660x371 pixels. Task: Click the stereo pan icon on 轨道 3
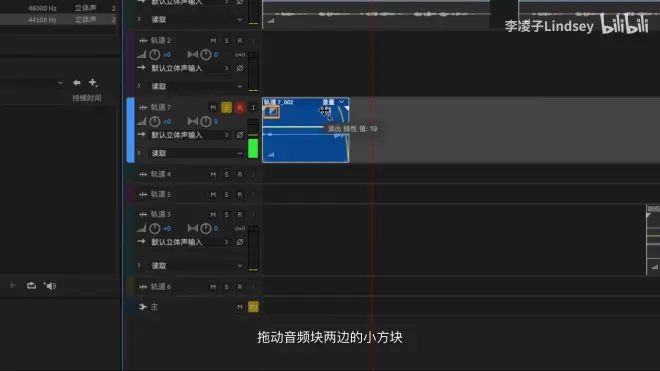(x=193, y=228)
